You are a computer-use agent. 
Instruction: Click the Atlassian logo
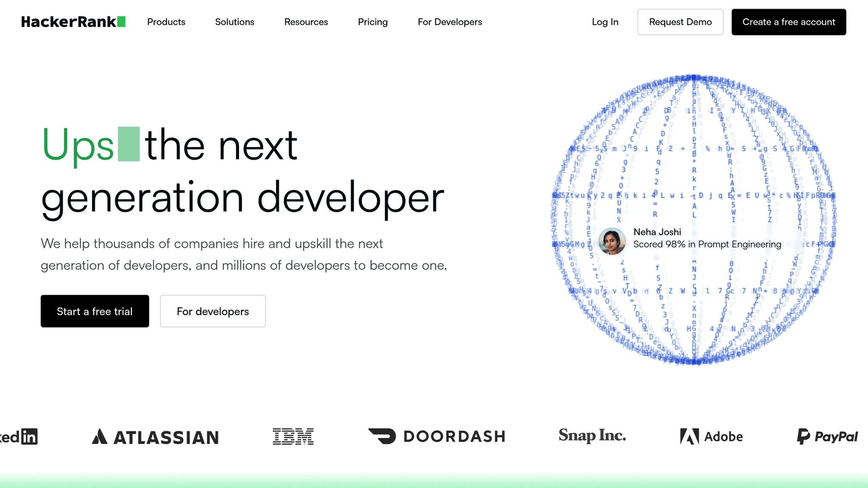click(x=156, y=437)
